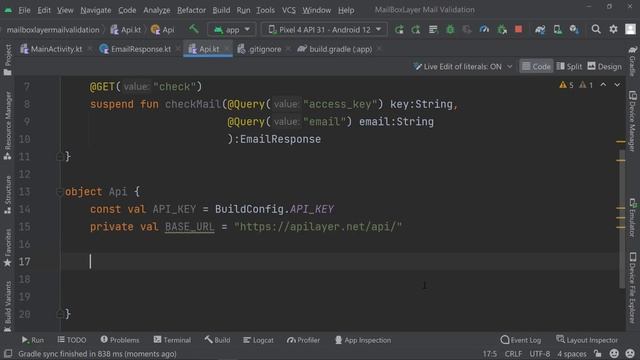Open IDE settings gear icon
Screen dimensions: 640x360
tap(613, 29)
